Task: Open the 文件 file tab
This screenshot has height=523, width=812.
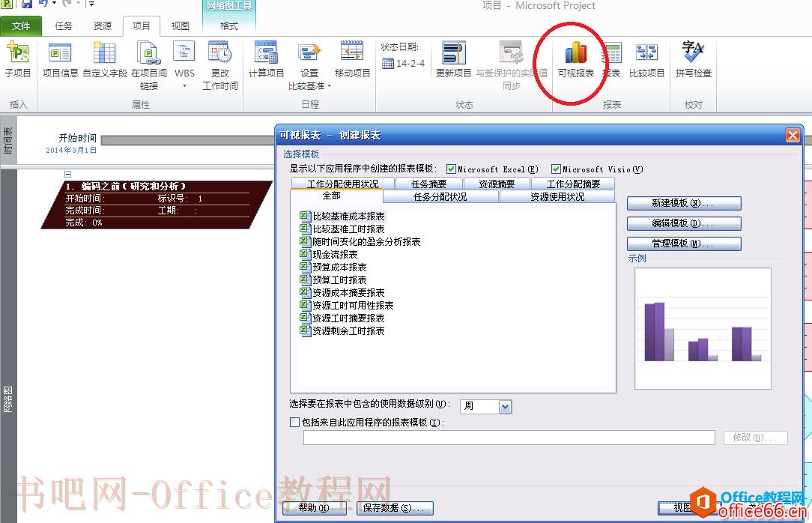Action: pos(21,26)
